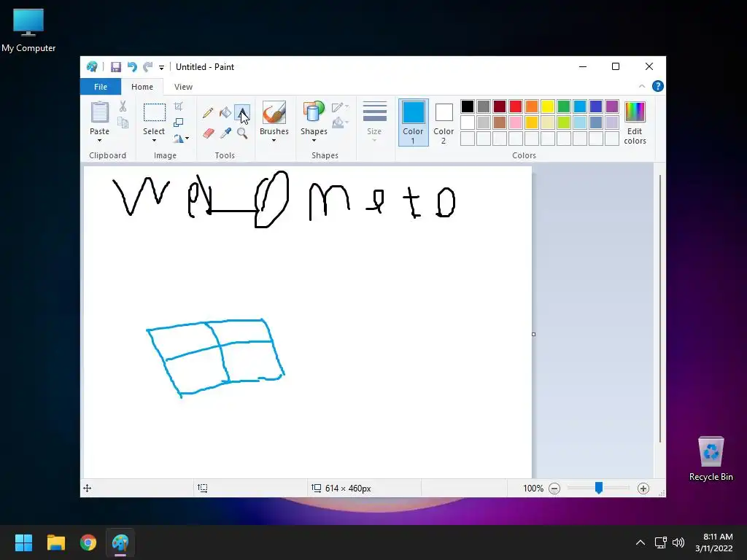
Task: Click the Paint icon in the taskbar
Action: tap(120, 542)
